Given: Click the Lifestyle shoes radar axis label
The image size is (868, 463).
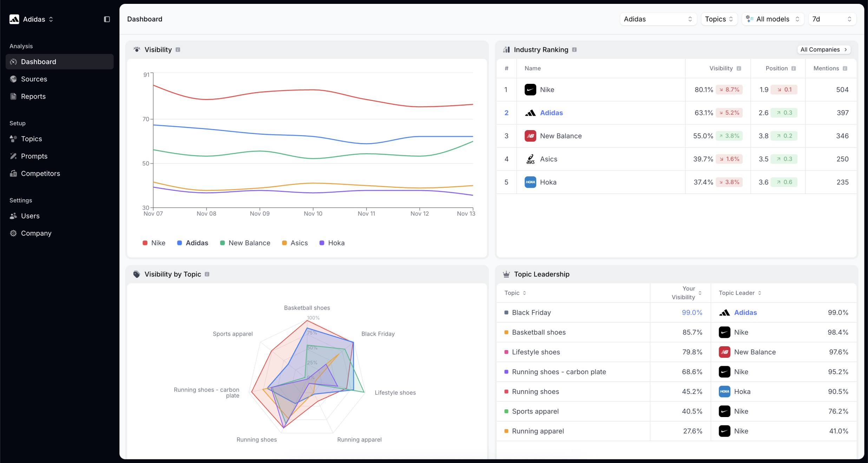Looking at the screenshot, I should tap(395, 393).
